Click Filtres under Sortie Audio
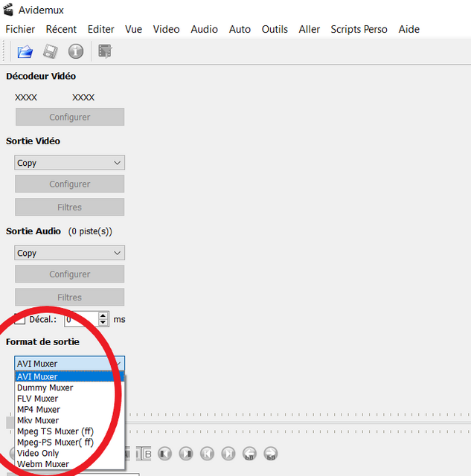The width and height of the screenshot is (471, 476). click(69, 297)
